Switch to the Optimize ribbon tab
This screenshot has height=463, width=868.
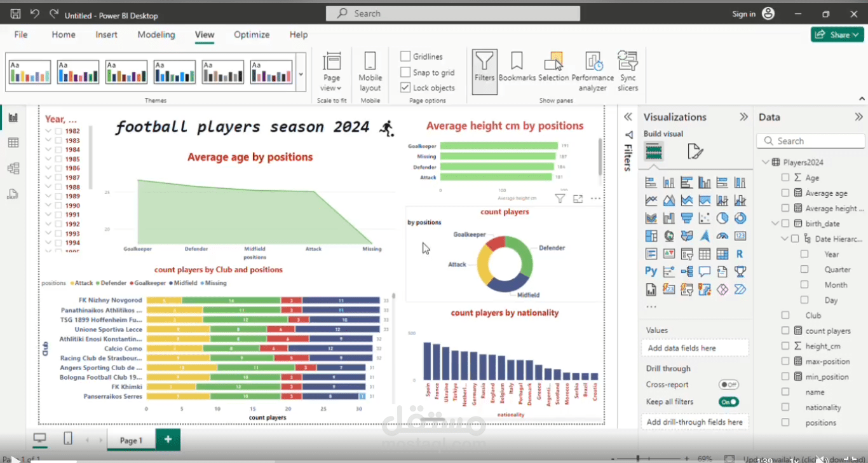252,34
